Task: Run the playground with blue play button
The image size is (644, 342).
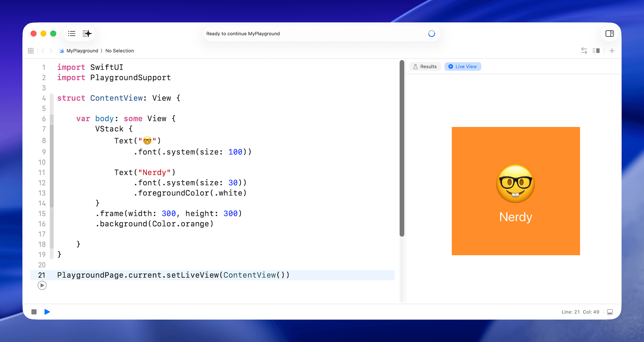Action: 47,312
